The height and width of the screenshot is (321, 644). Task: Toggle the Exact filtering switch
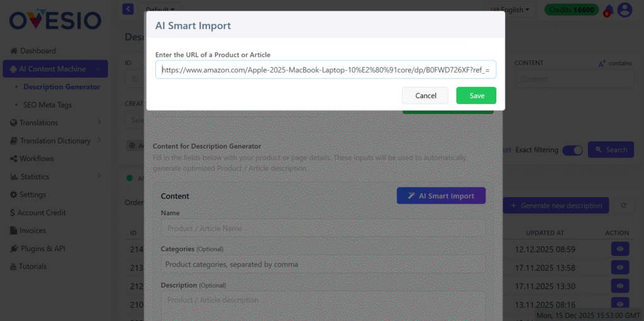pos(572,150)
